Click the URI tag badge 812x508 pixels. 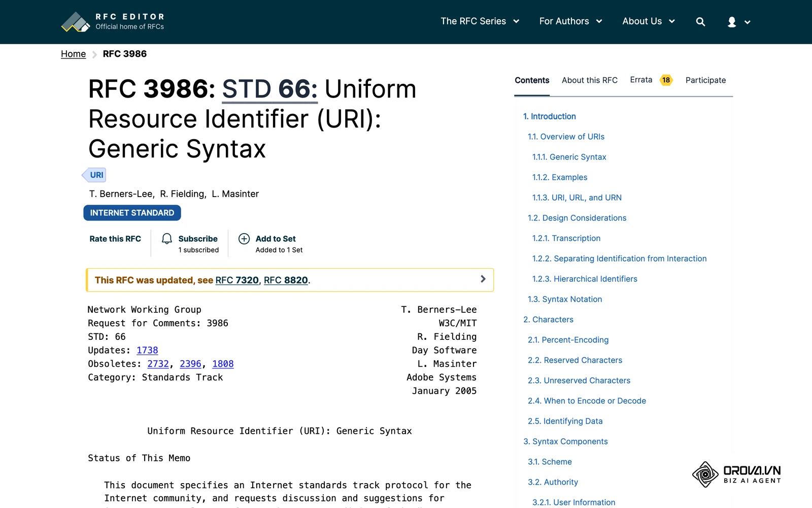pos(94,175)
